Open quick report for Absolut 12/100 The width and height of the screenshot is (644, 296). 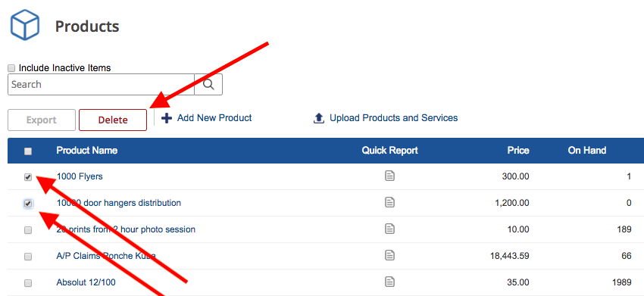coord(389,282)
